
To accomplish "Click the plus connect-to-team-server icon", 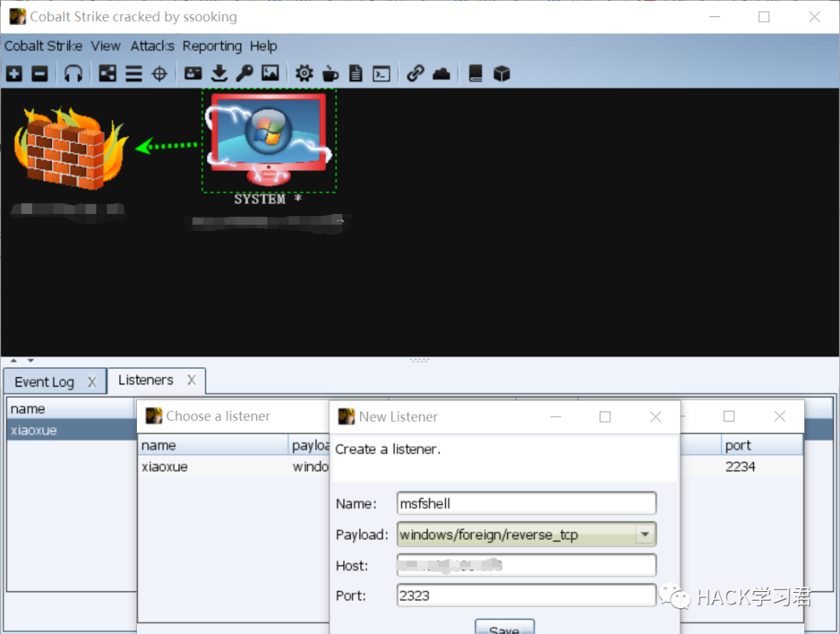I will (15, 73).
